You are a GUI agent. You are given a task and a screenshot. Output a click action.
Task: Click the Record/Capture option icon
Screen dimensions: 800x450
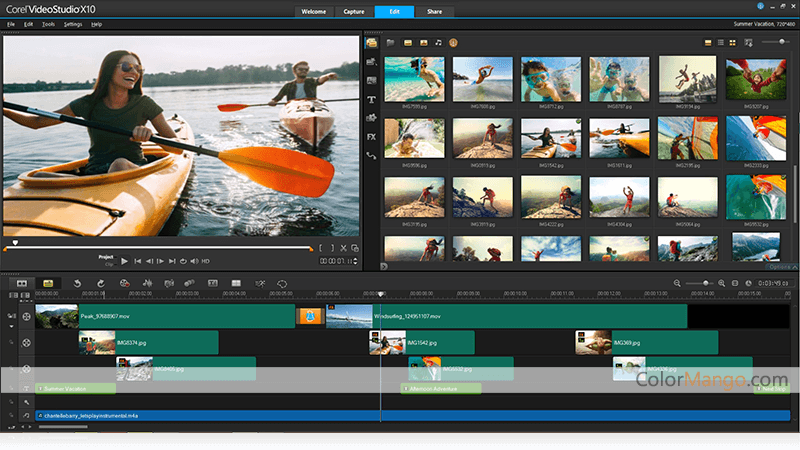[124, 283]
